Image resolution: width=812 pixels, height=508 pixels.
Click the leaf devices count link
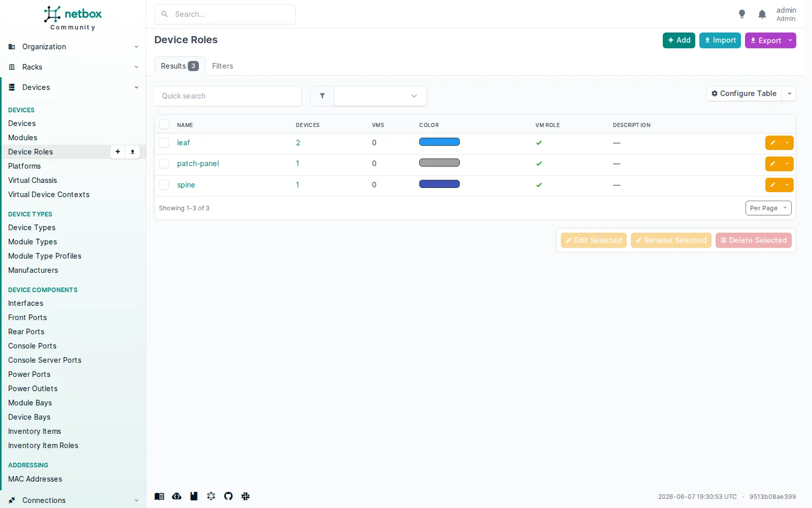[298, 143]
